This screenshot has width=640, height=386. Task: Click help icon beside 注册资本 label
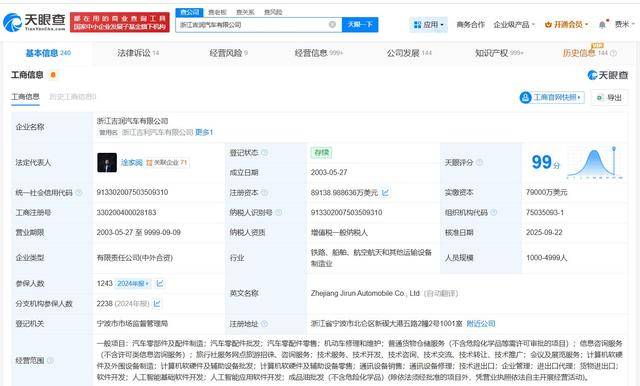coord(264,193)
